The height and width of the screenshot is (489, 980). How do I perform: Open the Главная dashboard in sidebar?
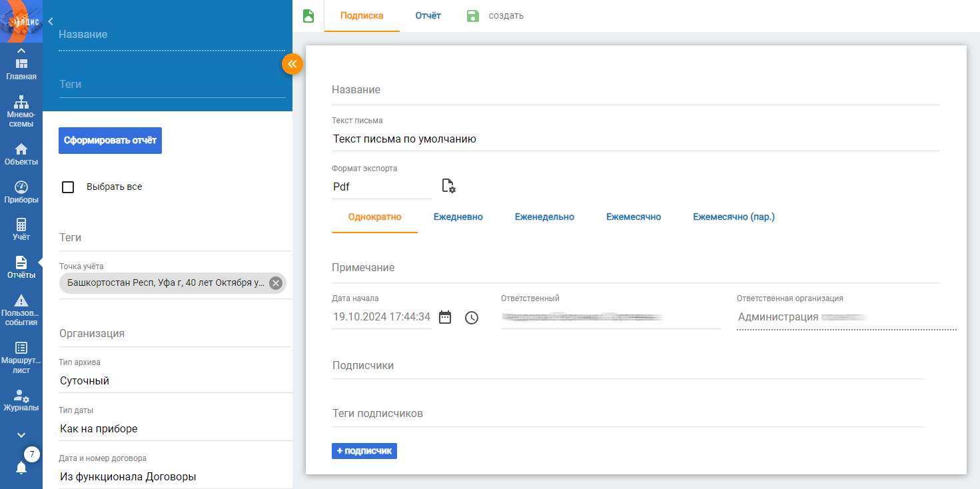click(x=21, y=69)
